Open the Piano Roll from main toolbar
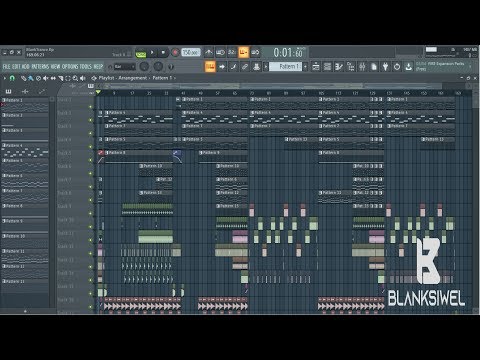Image resolution: width=480 pixels, height=360 pixels. pyautogui.click(x=339, y=67)
